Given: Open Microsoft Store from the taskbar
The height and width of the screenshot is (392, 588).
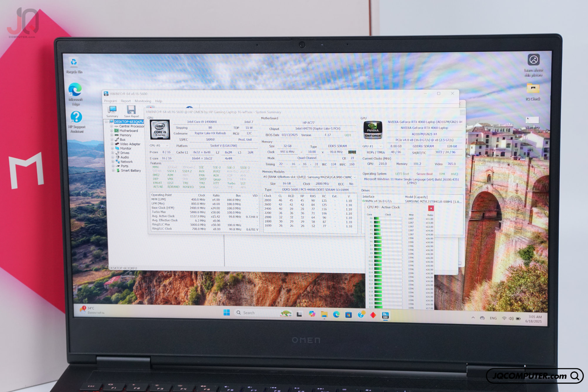Looking at the screenshot, I should coord(348,315).
